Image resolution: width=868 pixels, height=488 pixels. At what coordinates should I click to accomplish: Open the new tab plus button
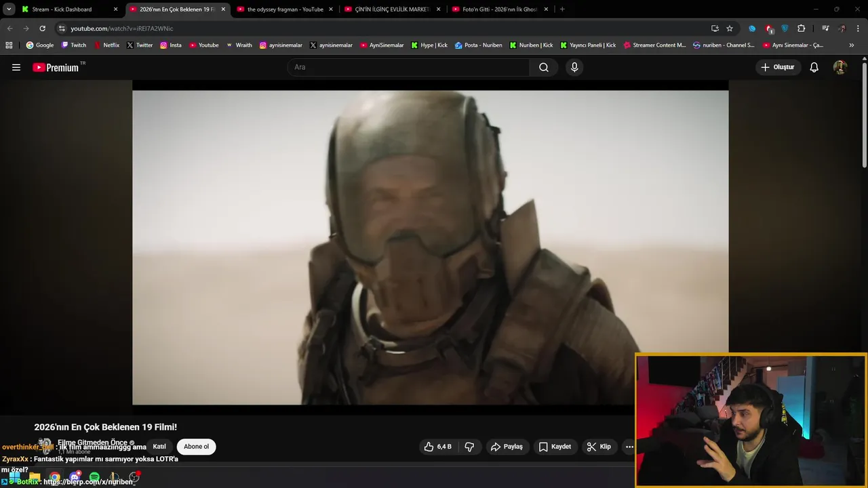click(x=562, y=9)
